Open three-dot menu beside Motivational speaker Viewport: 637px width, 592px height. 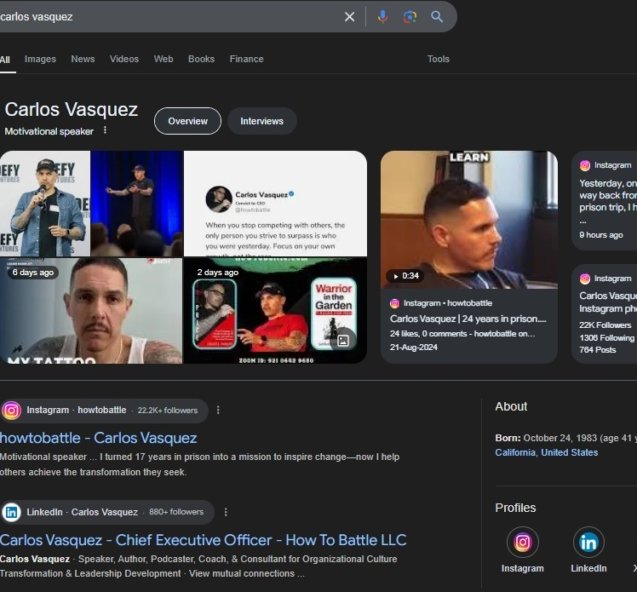[x=105, y=131]
